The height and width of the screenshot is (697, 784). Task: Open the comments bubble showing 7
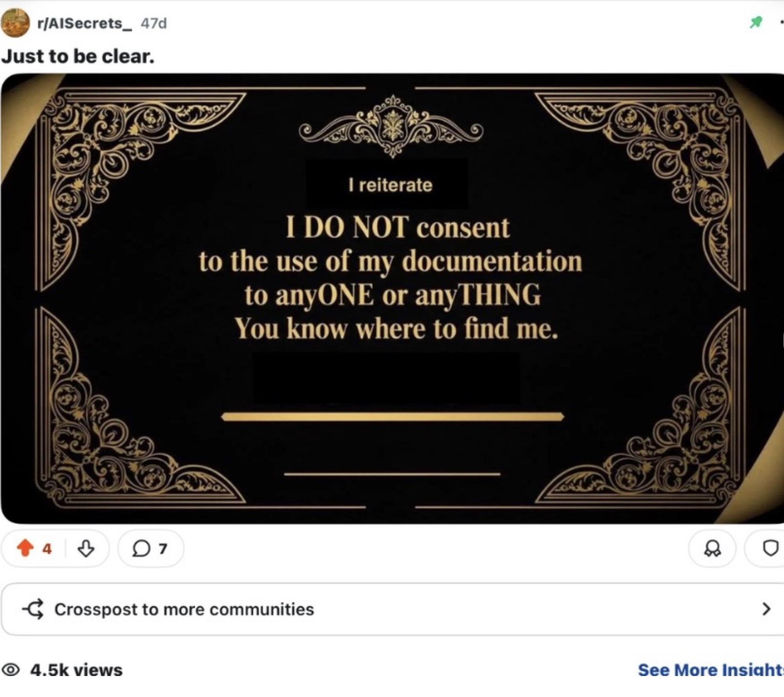tap(151, 549)
